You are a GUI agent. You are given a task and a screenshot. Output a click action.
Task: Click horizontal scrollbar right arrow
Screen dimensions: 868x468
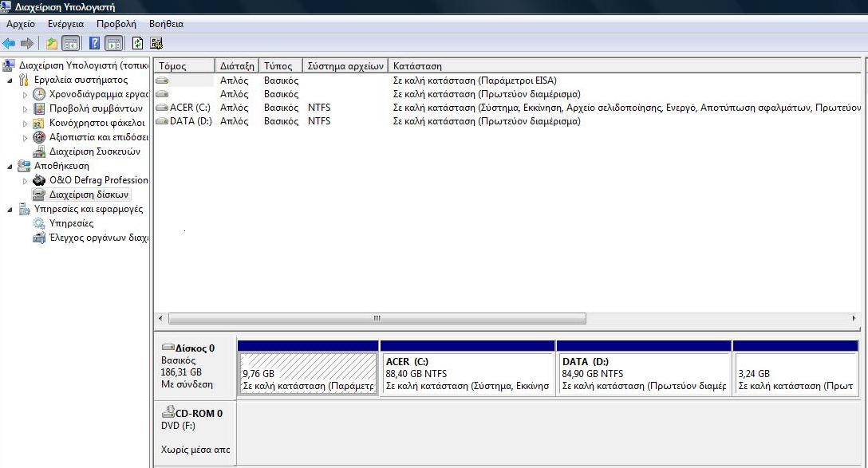tap(854, 319)
